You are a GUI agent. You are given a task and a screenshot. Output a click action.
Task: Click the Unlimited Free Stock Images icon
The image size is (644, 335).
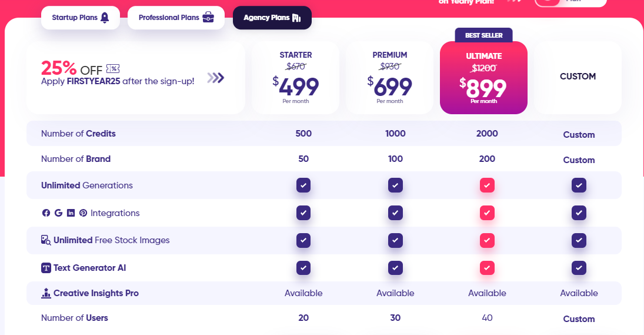[46, 240]
